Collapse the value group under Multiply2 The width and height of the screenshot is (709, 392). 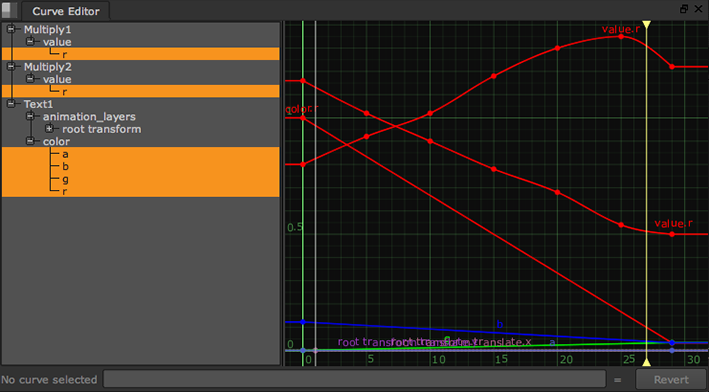(x=30, y=79)
